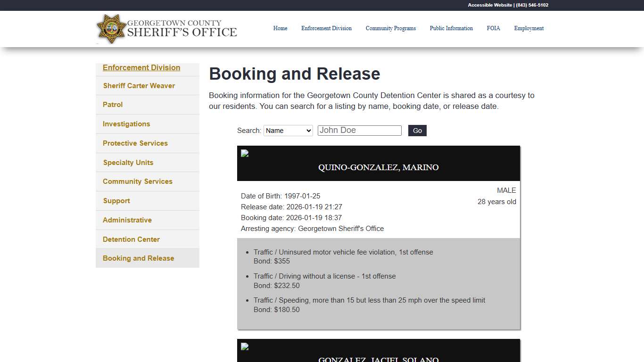The image size is (644, 362).
Task: Open the FOIA section
Action: (x=493, y=28)
